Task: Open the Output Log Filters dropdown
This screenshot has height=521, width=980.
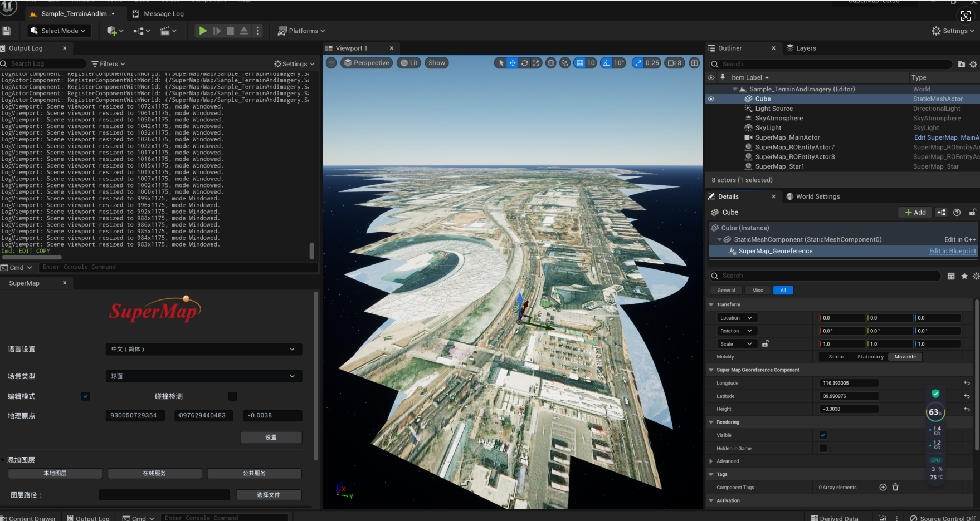Action: tap(109, 64)
